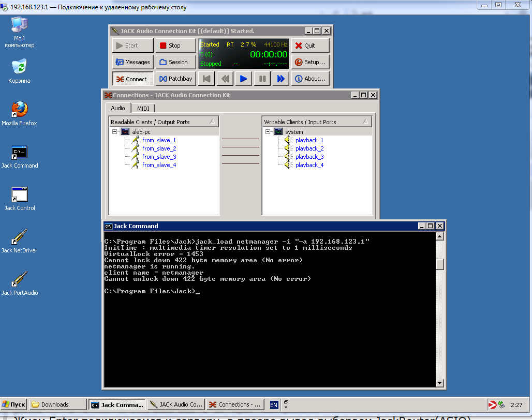
Task: Open the Setup dialog
Action: tap(310, 62)
